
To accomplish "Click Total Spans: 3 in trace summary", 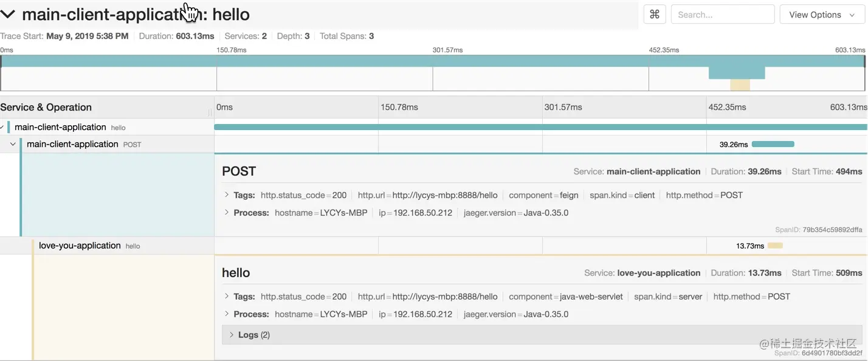I will [x=346, y=36].
